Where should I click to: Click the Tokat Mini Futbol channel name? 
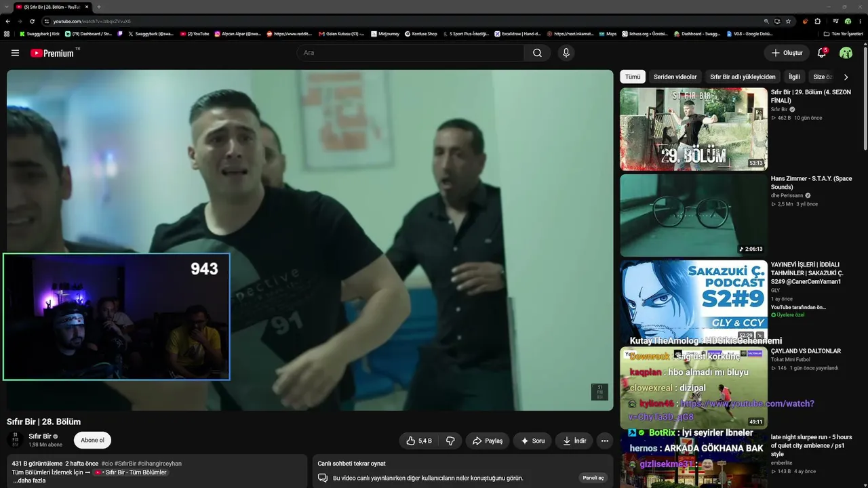pyautogui.click(x=790, y=360)
